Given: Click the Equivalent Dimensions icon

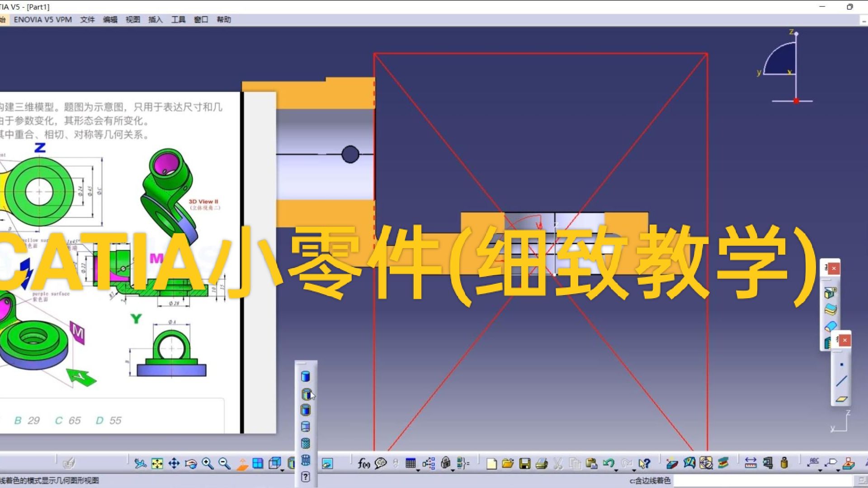Looking at the screenshot, I should (463, 463).
